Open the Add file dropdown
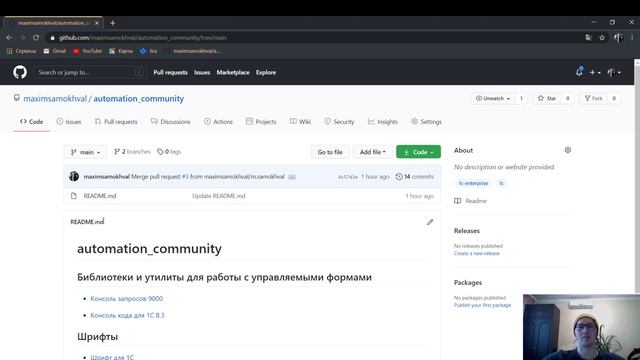 pyautogui.click(x=372, y=152)
